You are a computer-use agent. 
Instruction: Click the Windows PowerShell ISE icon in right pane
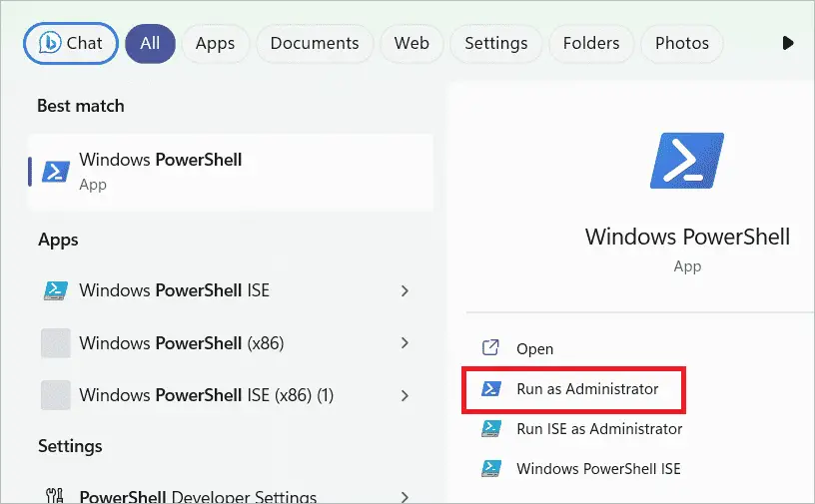coord(490,468)
